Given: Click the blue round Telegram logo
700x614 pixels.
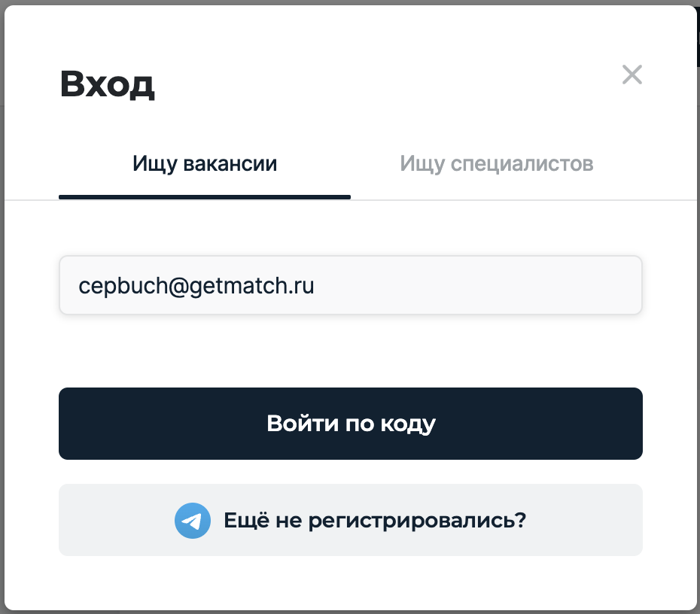Looking at the screenshot, I should (193, 520).
